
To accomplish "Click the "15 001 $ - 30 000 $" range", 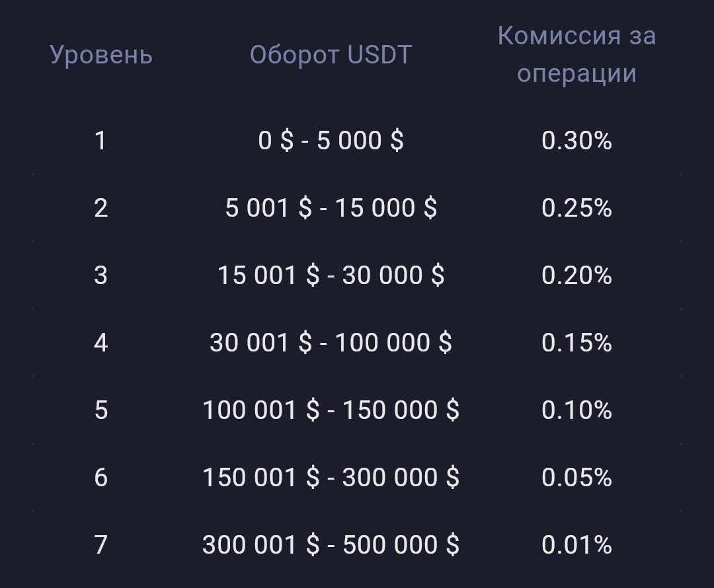I will 331,276.
